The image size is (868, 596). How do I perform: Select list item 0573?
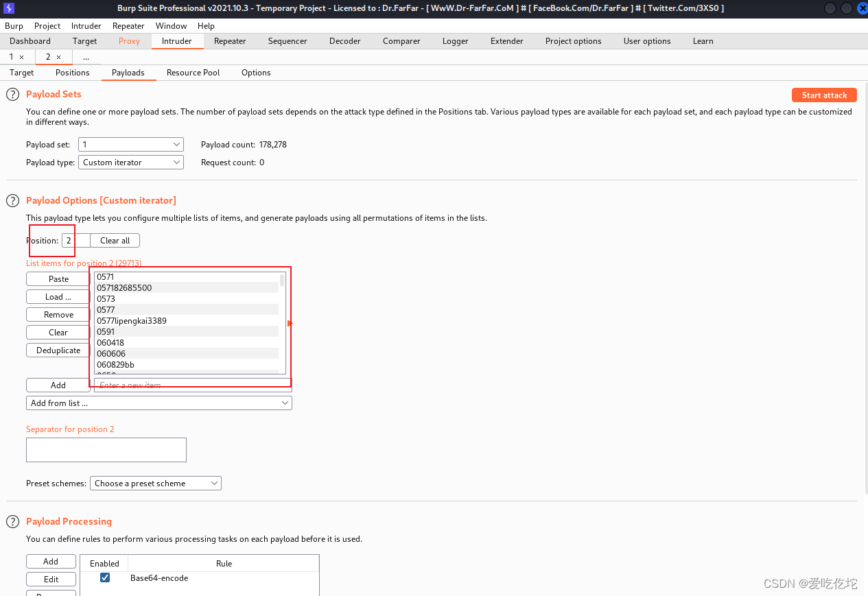[187, 299]
